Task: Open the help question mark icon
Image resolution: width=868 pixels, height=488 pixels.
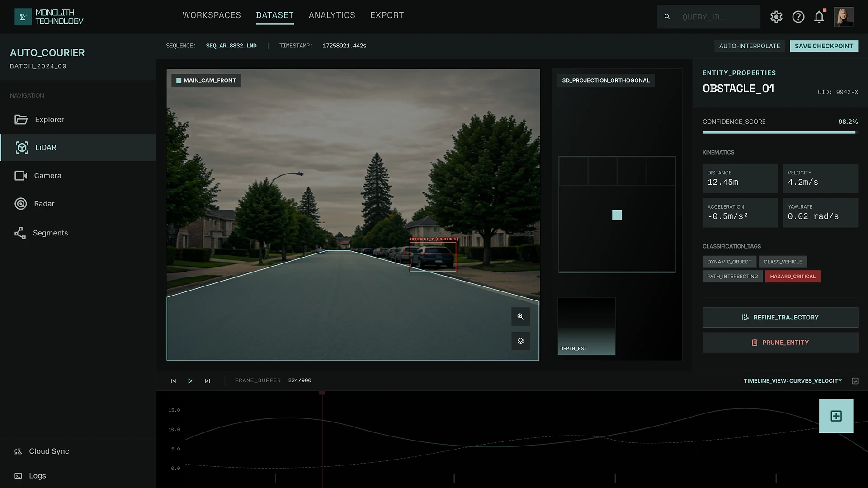Action: (798, 17)
